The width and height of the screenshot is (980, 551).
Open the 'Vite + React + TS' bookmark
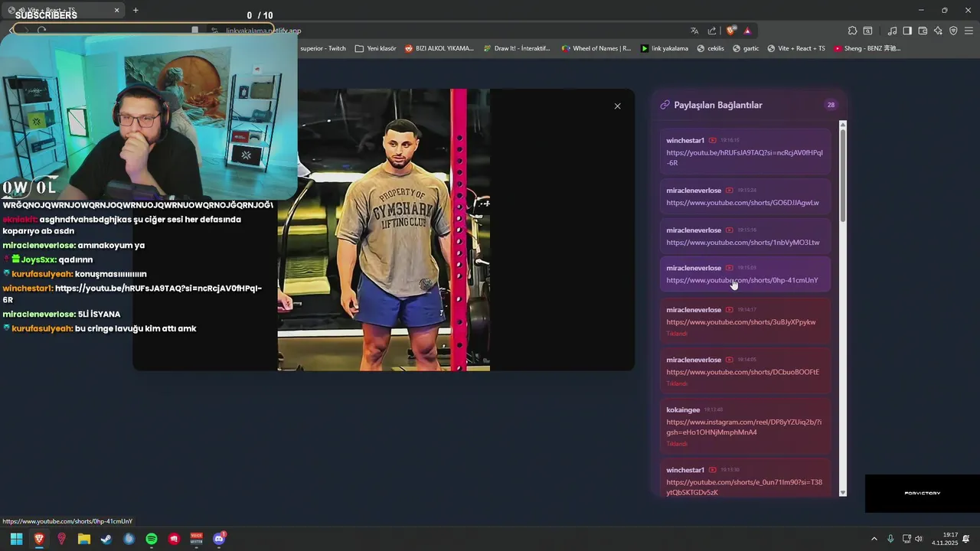[x=795, y=48]
